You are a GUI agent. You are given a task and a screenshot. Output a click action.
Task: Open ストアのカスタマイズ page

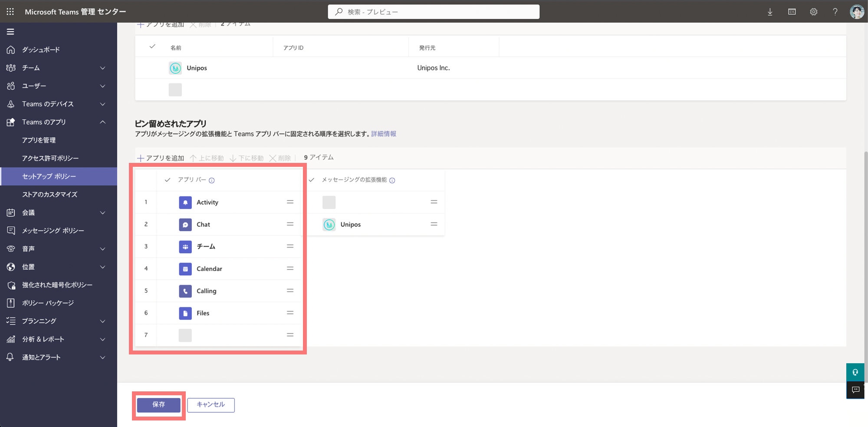click(x=50, y=195)
